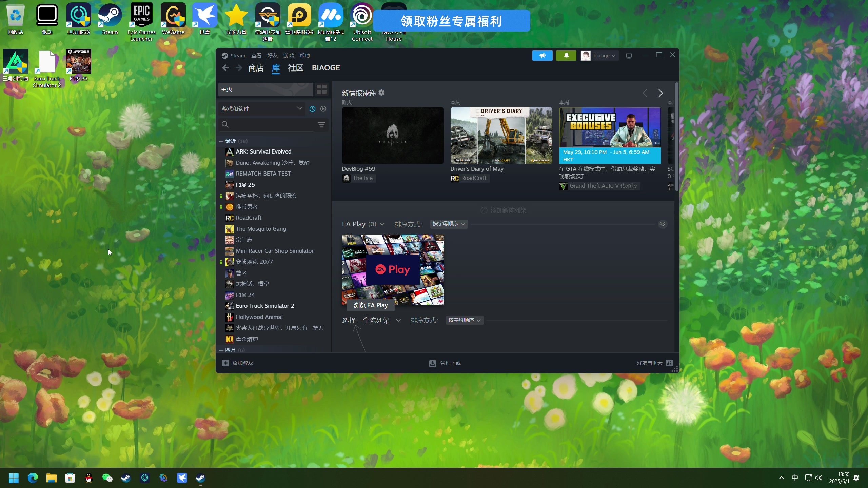Screen dimensions: 868x488
Task: Switch library to grid view icon
Action: 321,89
